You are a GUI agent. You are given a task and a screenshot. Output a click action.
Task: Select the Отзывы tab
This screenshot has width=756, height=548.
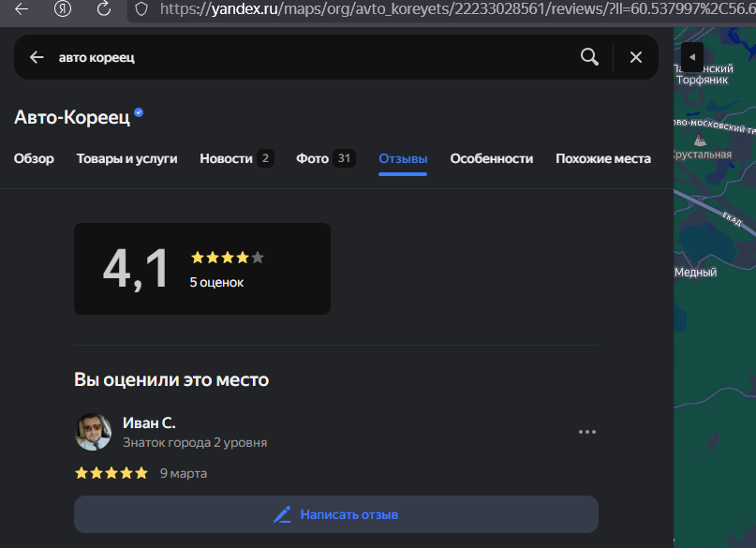tap(403, 158)
